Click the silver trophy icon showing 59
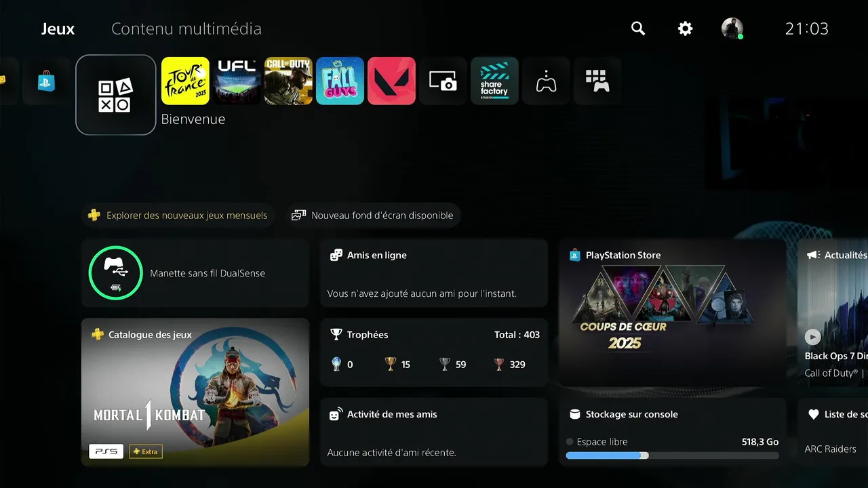 click(x=445, y=364)
